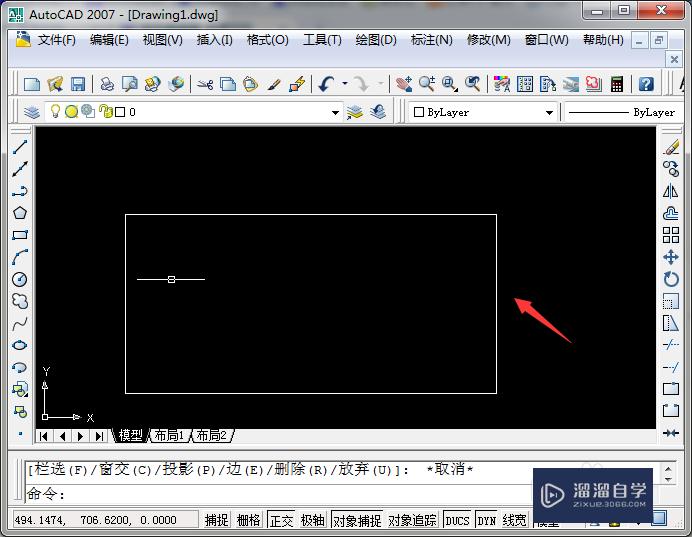692x537 pixels.
Task: Select the Trim tool
Action: click(x=671, y=345)
